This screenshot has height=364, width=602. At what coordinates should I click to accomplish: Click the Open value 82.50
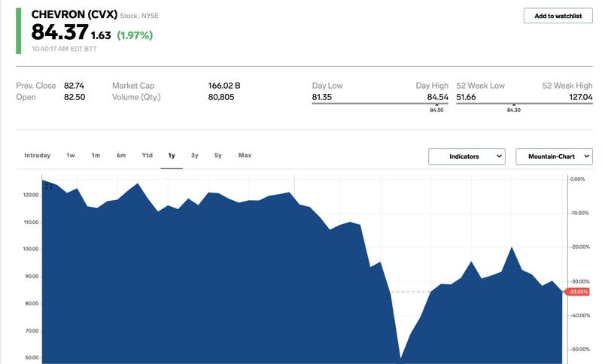pos(74,97)
